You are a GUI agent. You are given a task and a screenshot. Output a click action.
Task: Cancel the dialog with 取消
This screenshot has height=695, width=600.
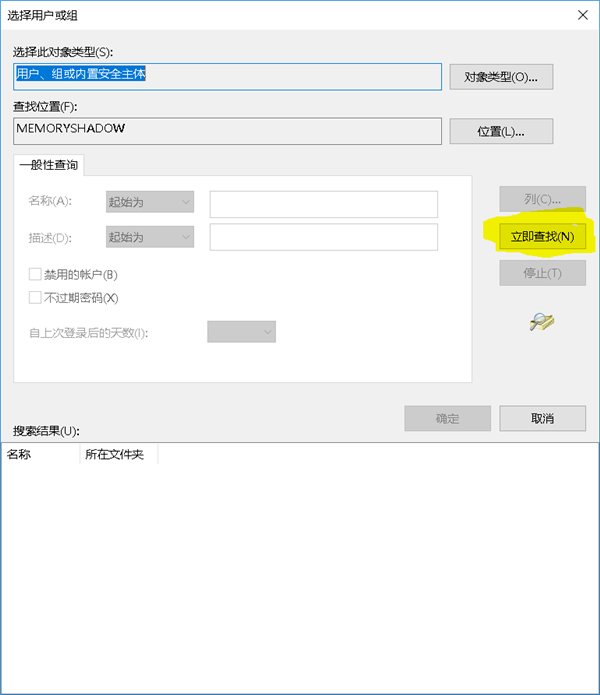[x=542, y=418]
